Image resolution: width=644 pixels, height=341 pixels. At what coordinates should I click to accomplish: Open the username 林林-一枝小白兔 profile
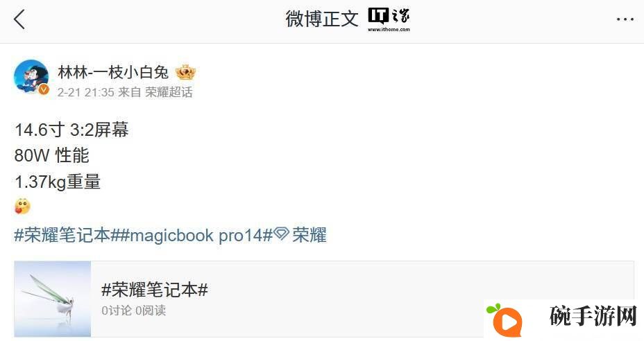click(113, 72)
